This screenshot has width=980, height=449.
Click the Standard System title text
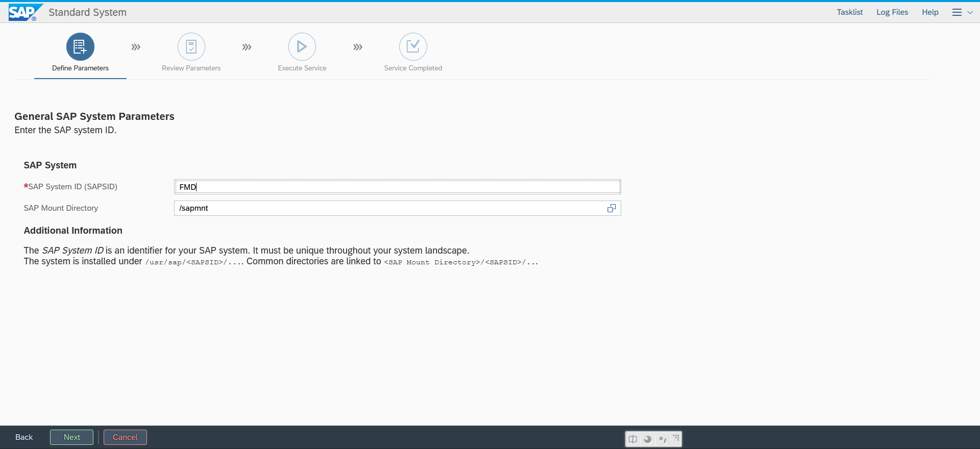pyautogui.click(x=87, y=12)
